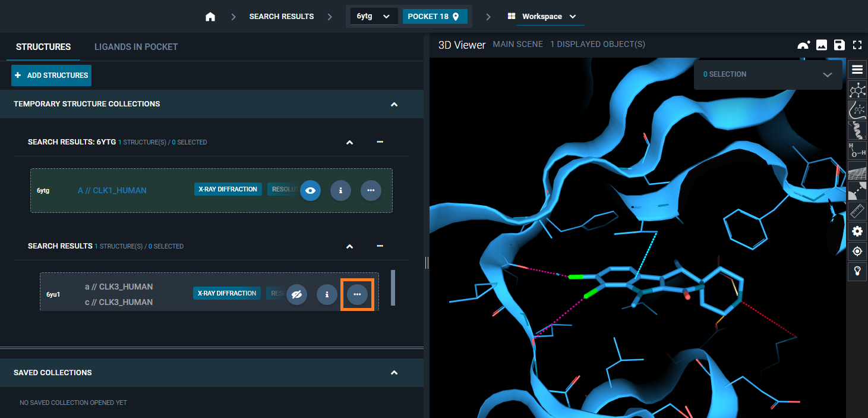Click the 1 DISPLAYED OBJECT(S) label
The image size is (868, 418).
click(598, 45)
